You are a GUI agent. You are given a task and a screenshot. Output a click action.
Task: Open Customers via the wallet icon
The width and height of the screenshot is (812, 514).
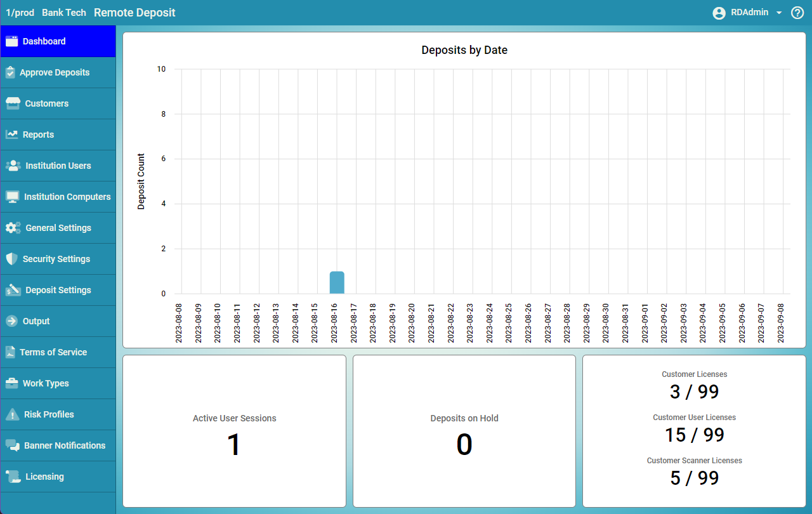pyautogui.click(x=13, y=103)
